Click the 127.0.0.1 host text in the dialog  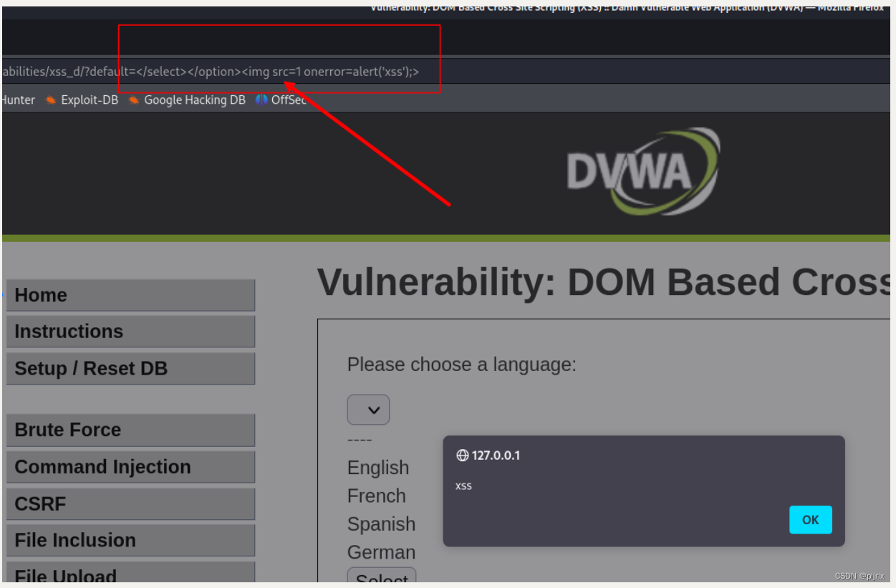pos(496,456)
